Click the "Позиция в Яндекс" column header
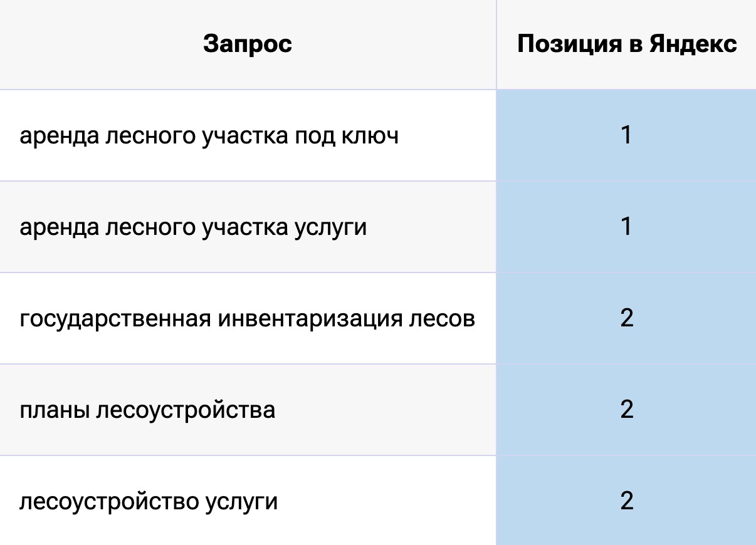Viewport: 756px width, 545px height. 626,44
